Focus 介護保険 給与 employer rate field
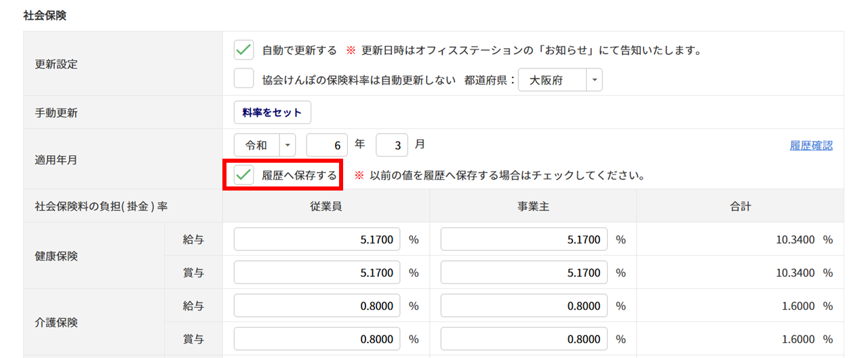The width and height of the screenshot is (868, 358). (x=524, y=306)
